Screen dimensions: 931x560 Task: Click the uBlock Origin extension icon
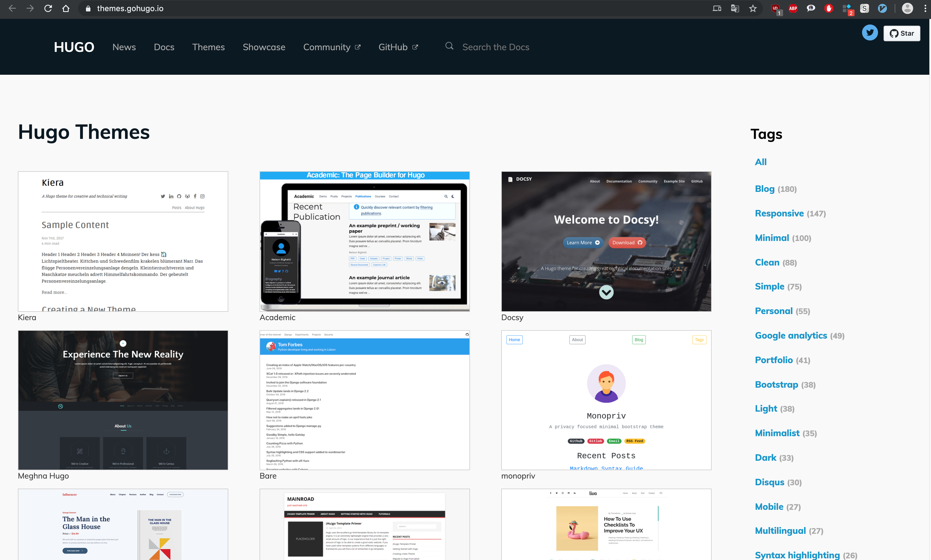point(776,8)
